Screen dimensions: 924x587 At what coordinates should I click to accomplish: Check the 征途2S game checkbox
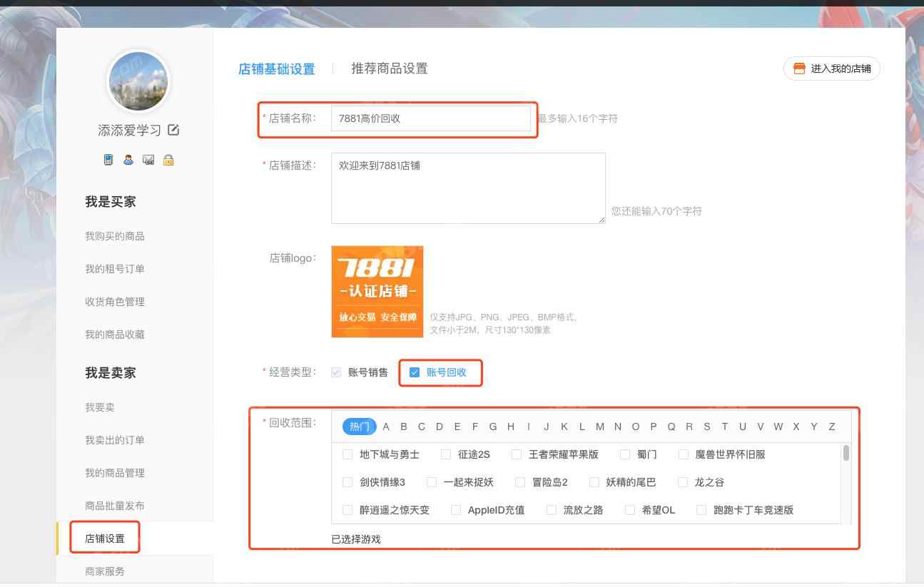[446, 454]
